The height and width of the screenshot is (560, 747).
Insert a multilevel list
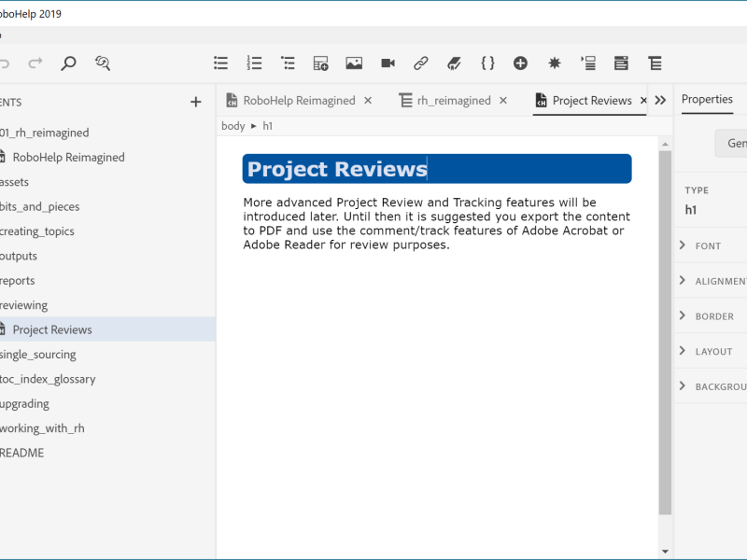click(288, 63)
